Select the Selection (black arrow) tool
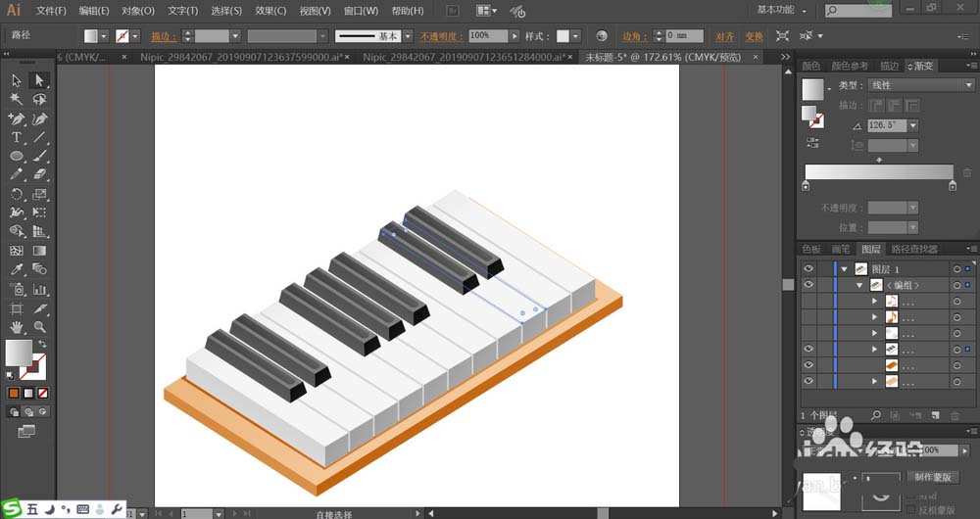 click(x=17, y=80)
